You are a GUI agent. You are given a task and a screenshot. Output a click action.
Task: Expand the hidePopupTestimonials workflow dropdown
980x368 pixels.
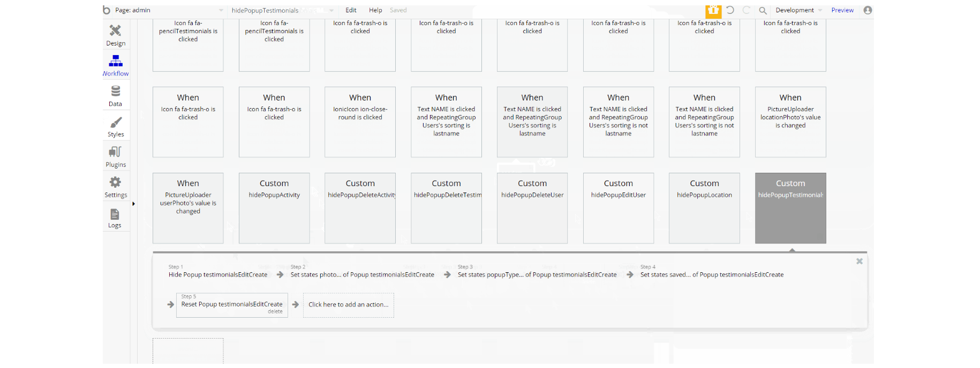[x=282, y=10]
